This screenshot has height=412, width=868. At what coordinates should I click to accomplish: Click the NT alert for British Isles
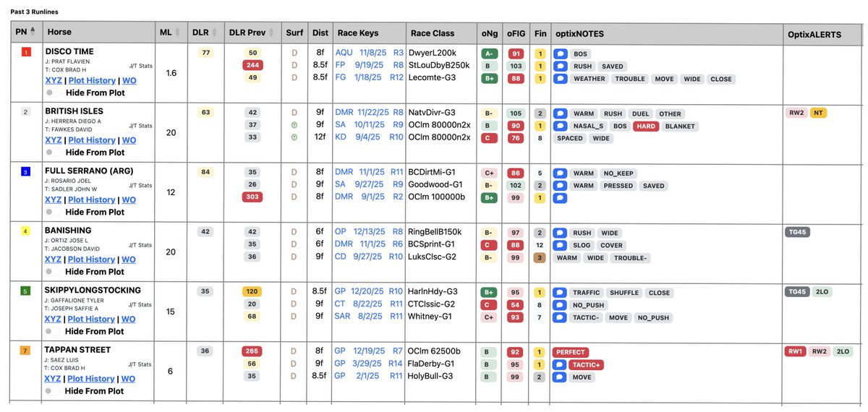coord(817,113)
